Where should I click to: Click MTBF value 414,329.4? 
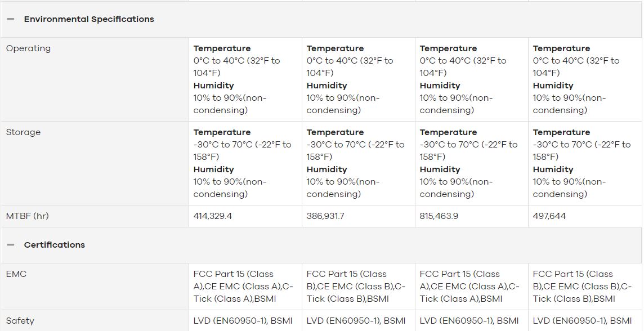pyautogui.click(x=213, y=216)
